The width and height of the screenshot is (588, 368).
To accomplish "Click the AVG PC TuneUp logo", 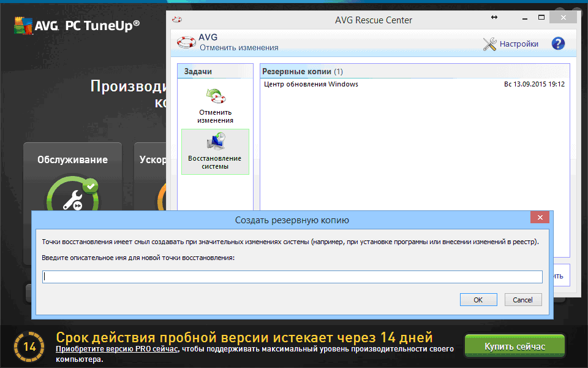I will (77, 26).
